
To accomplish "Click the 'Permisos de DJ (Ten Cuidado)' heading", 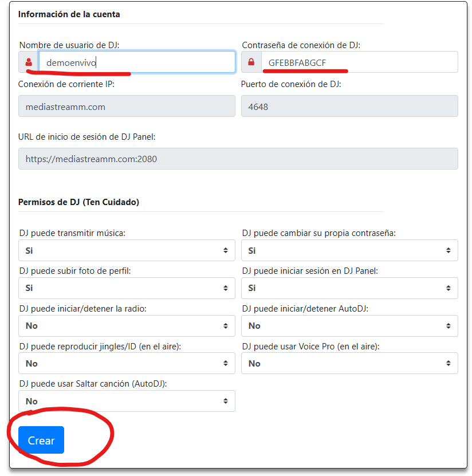I will [78, 202].
